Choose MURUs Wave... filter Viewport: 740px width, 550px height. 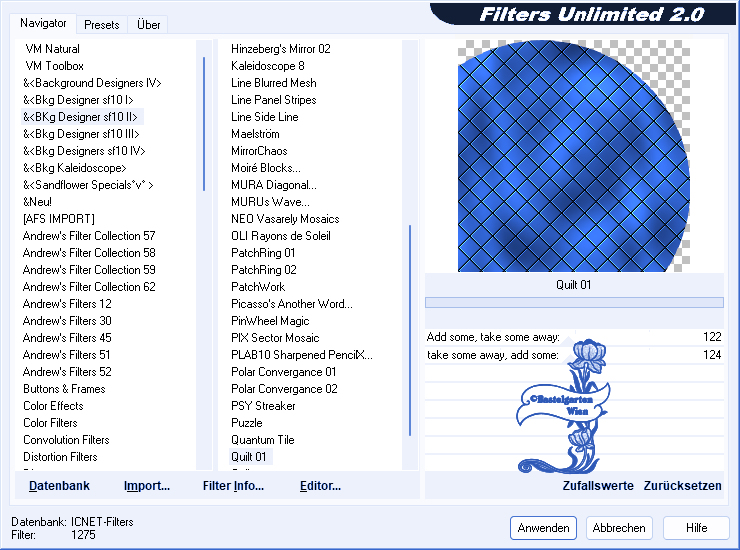(270, 202)
